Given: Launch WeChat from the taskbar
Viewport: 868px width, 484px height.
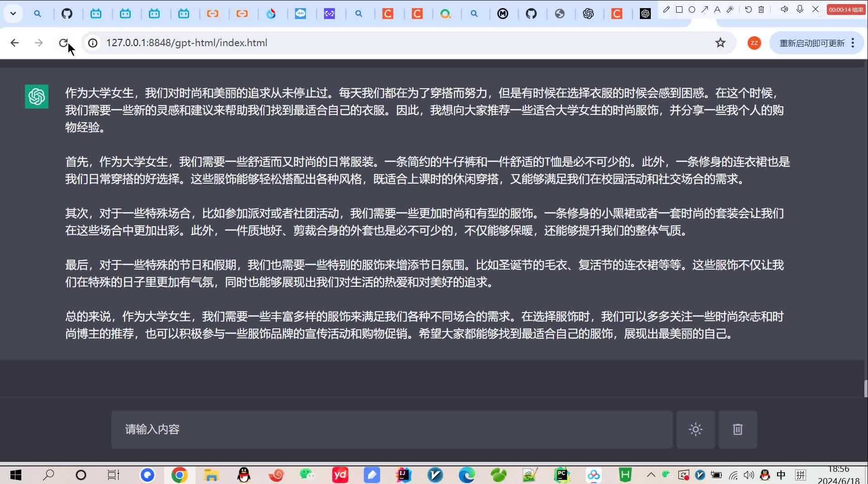Looking at the screenshot, I should tap(307, 475).
